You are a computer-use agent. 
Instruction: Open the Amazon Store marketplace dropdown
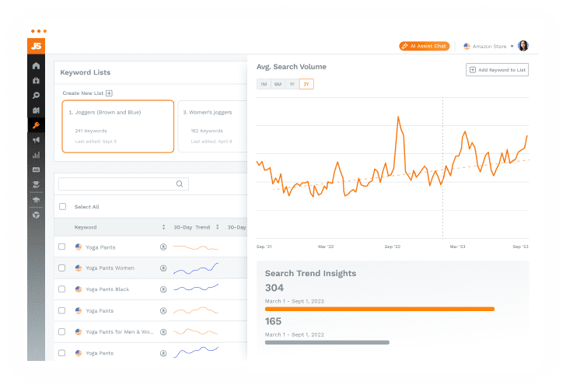coord(488,47)
